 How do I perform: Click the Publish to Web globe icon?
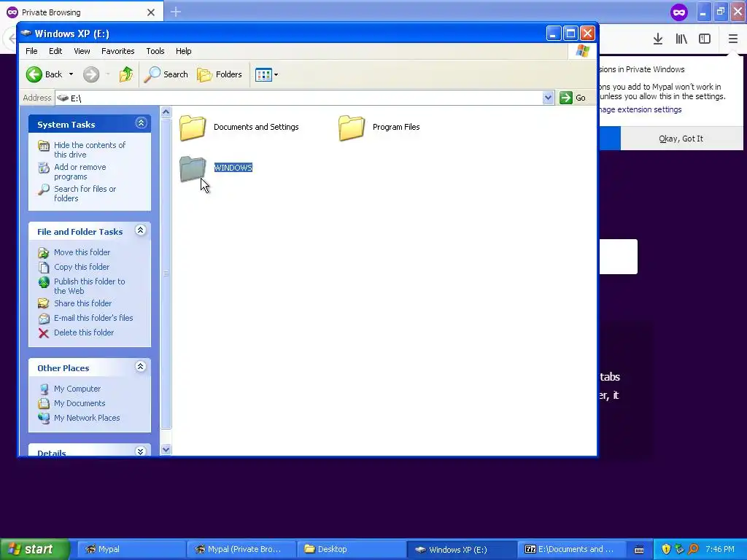43,282
